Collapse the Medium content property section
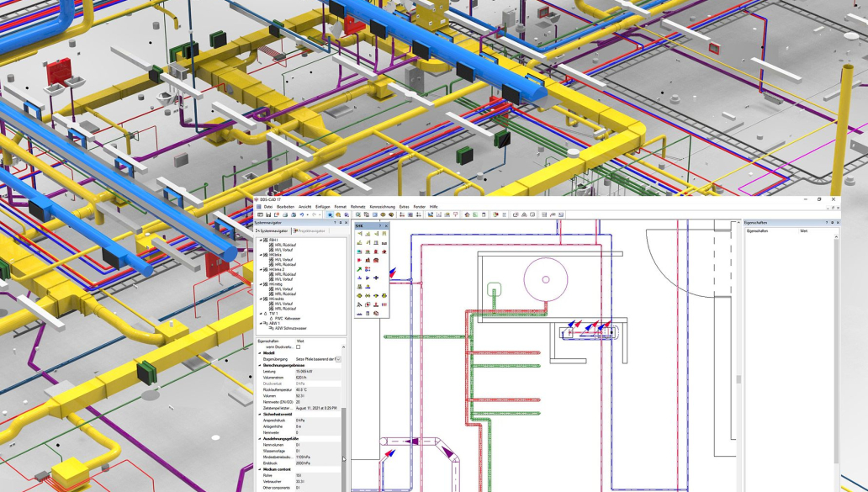The image size is (868, 492). [x=259, y=469]
